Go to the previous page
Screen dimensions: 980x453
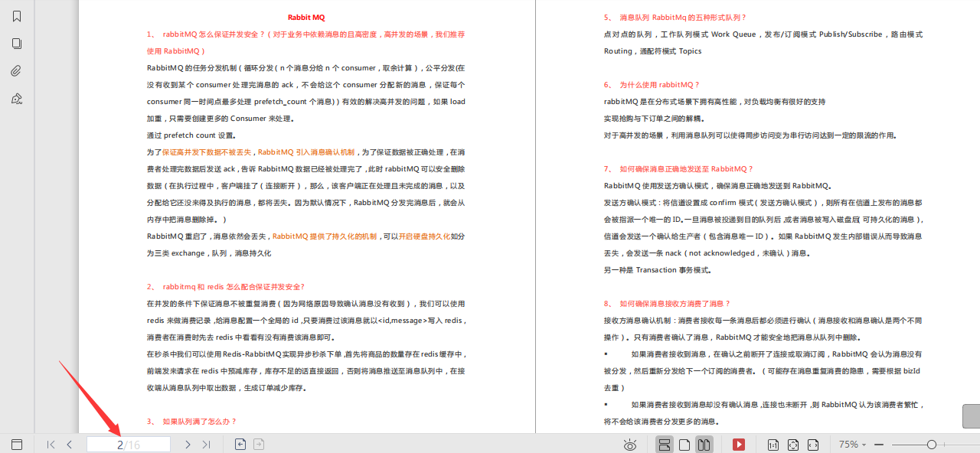[70, 445]
